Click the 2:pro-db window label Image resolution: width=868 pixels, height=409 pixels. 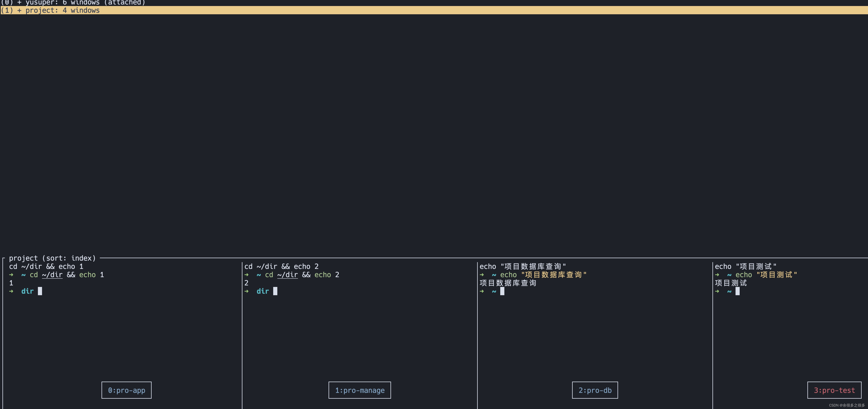[595, 390]
